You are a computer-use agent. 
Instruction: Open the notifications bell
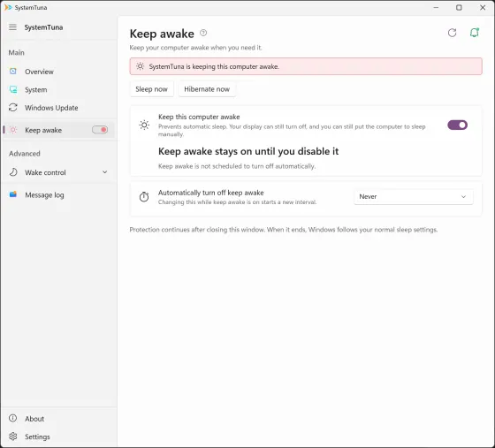(474, 33)
